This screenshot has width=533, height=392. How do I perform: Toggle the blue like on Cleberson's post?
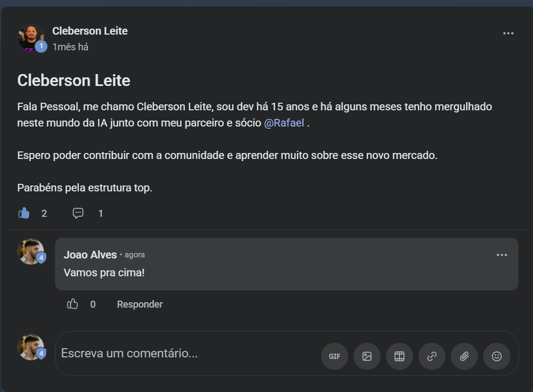click(x=24, y=213)
